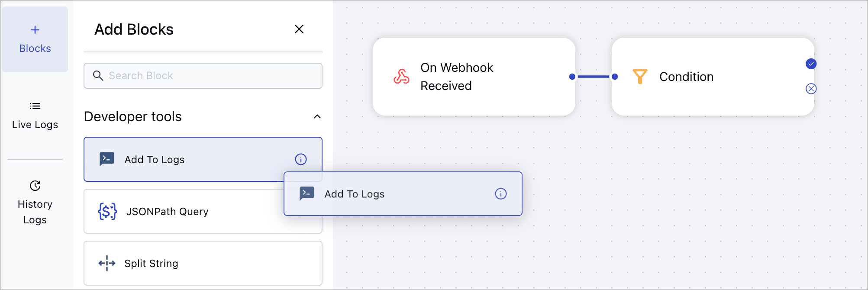Show info for Add To Logs in panel
The width and height of the screenshot is (868, 290).
click(x=300, y=159)
